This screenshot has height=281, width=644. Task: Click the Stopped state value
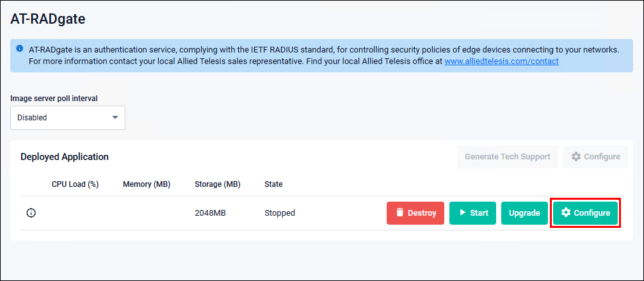(x=280, y=213)
